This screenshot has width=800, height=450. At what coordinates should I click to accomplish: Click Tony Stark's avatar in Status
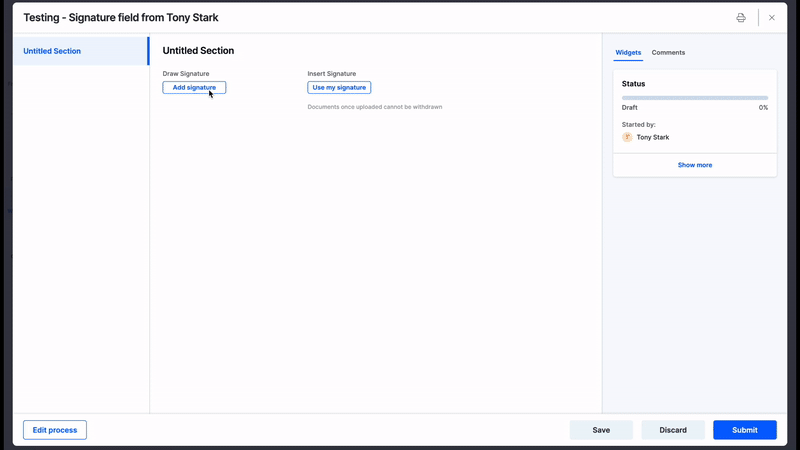tap(627, 137)
